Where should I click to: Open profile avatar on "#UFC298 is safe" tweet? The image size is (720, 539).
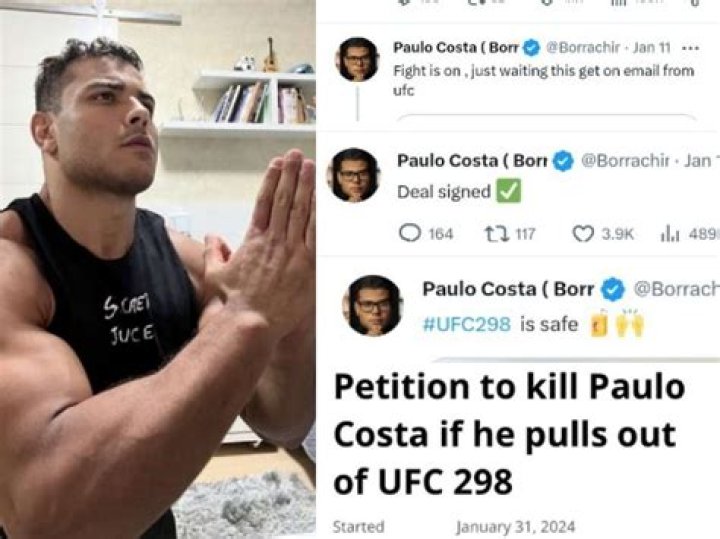pyautogui.click(x=374, y=305)
